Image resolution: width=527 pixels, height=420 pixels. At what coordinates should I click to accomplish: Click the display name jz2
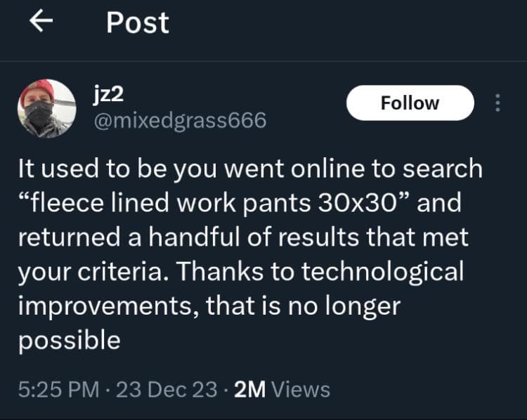(108, 94)
